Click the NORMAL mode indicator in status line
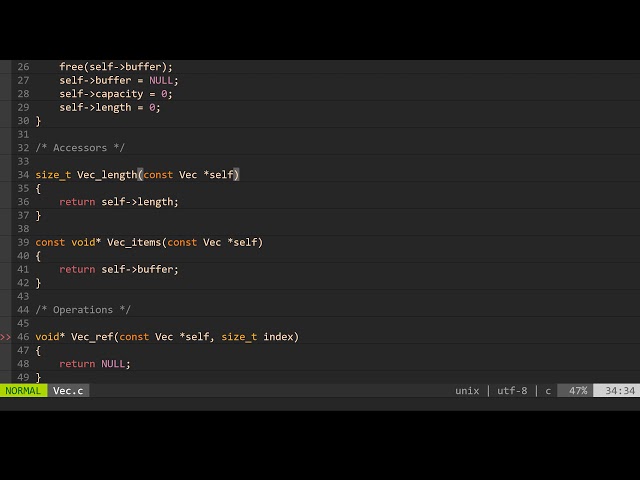 [23, 391]
